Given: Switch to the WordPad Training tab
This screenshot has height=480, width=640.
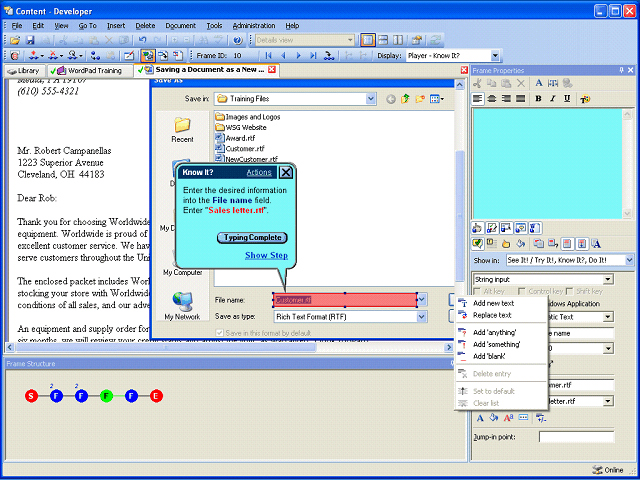Looking at the screenshot, I should point(90,71).
